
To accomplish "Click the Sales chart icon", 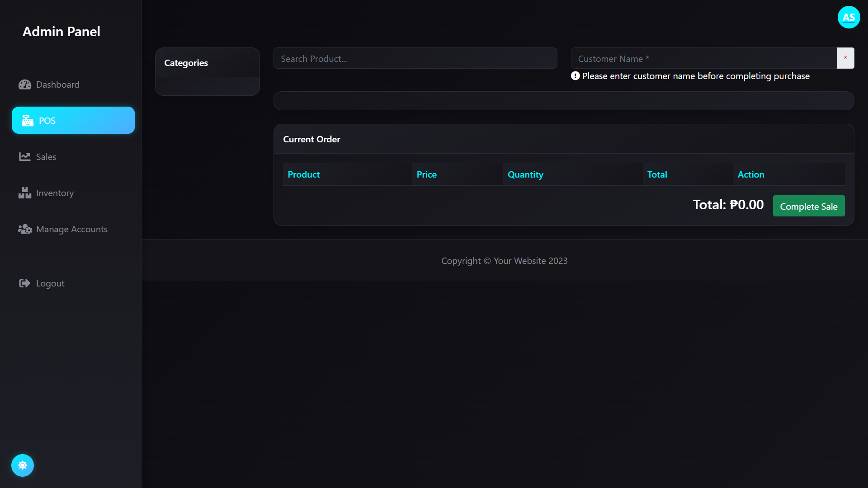I will [24, 157].
